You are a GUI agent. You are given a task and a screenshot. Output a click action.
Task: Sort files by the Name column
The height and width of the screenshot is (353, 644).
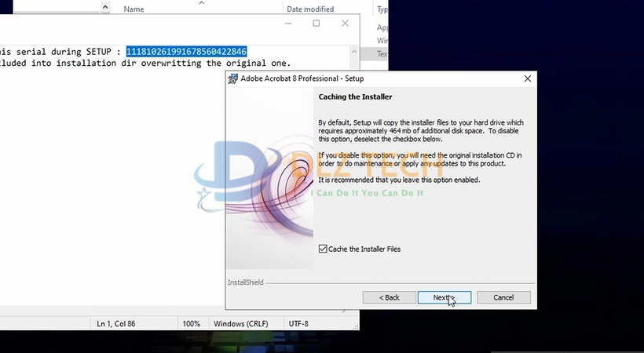point(134,9)
